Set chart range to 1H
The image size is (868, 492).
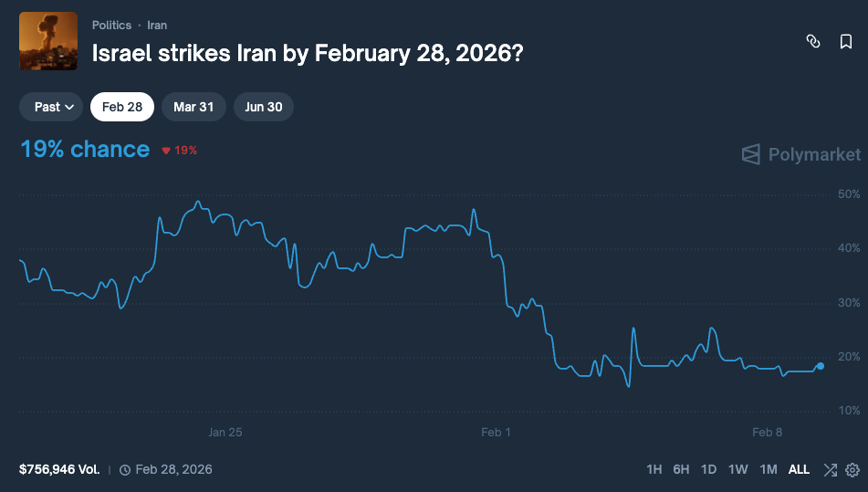pyautogui.click(x=654, y=470)
